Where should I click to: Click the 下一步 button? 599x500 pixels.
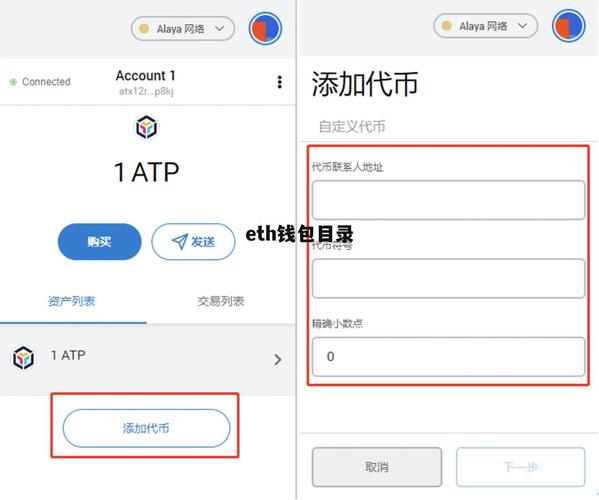pyautogui.click(x=520, y=467)
